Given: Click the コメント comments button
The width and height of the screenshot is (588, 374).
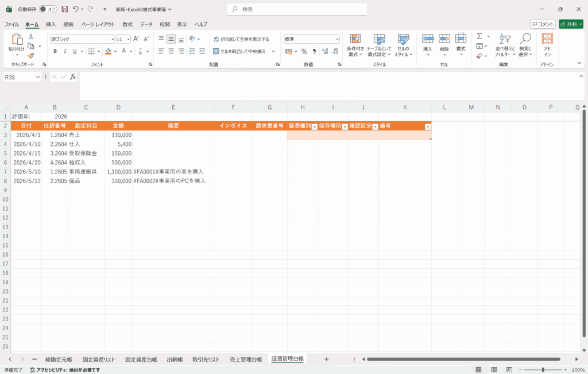Looking at the screenshot, I should tap(543, 24).
